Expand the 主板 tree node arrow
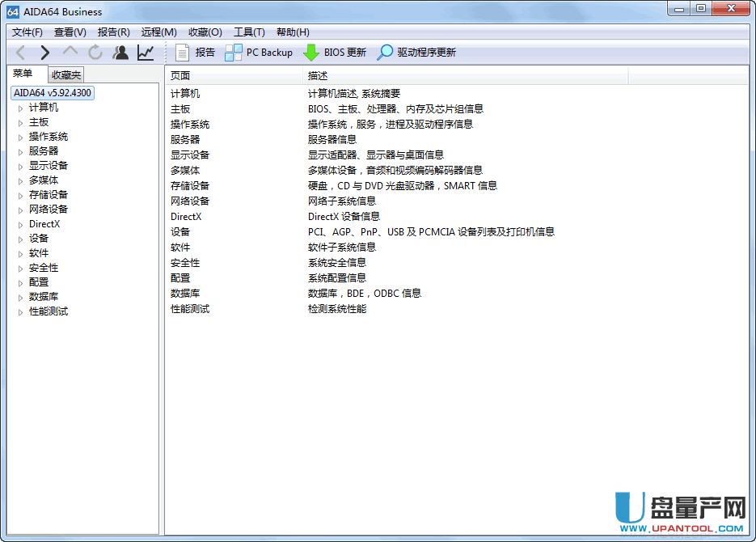The height and width of the screenshot is (542, 756). coord(21,122)
